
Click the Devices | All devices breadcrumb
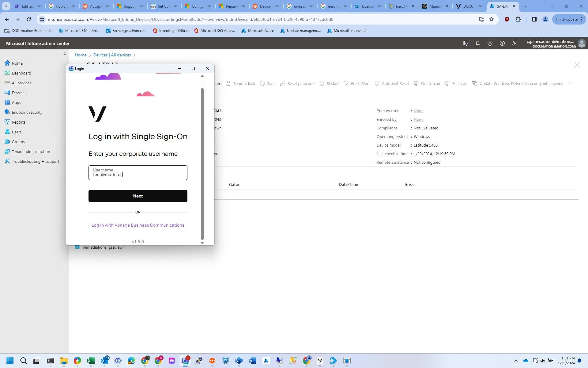pyautogui.click(x=112, y=55)
